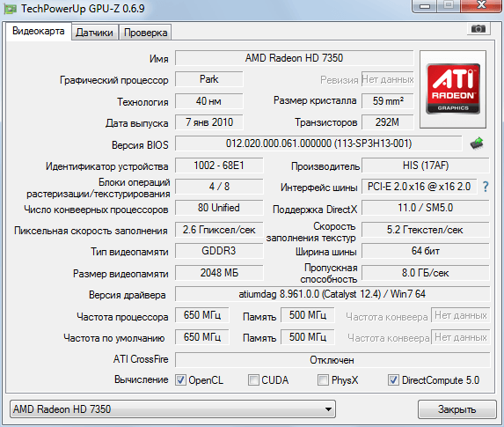Toggle the PhysX checkbox
Screen dimensions: 504x427
tap(323, 380)
